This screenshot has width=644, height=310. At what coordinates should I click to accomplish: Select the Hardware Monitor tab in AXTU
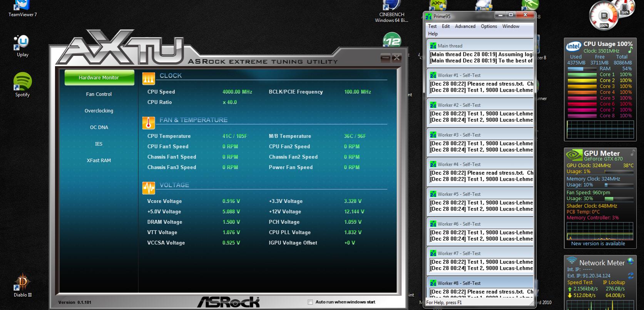point(99,77)
